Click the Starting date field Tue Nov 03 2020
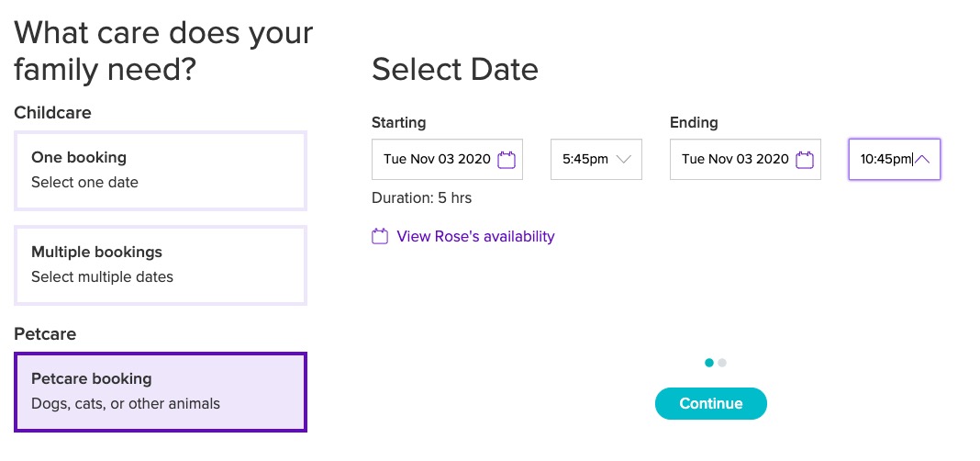This screenshot has height=461, width=980. click(x=447, y=159)
